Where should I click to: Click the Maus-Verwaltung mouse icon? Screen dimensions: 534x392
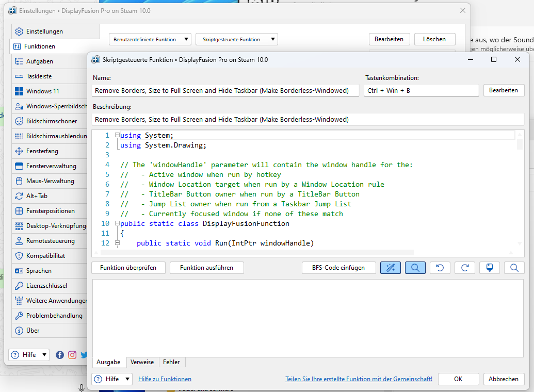[19, 181]
